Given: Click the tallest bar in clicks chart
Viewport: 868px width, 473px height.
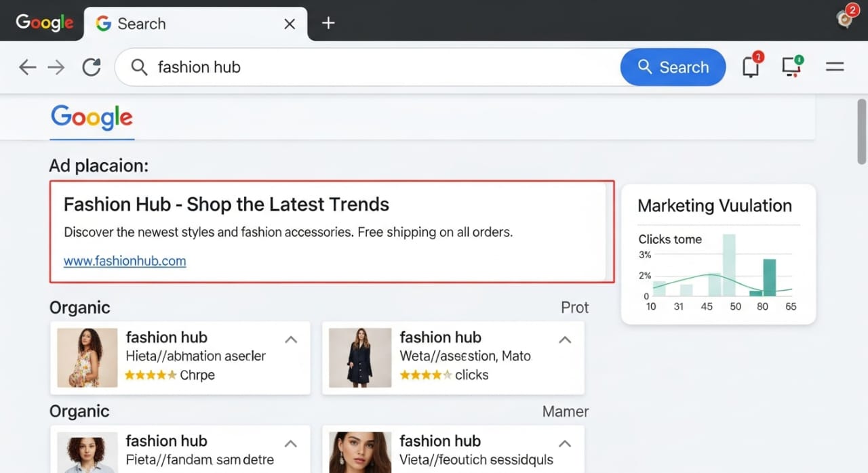Looking at the screenshot, I should 729,265.
